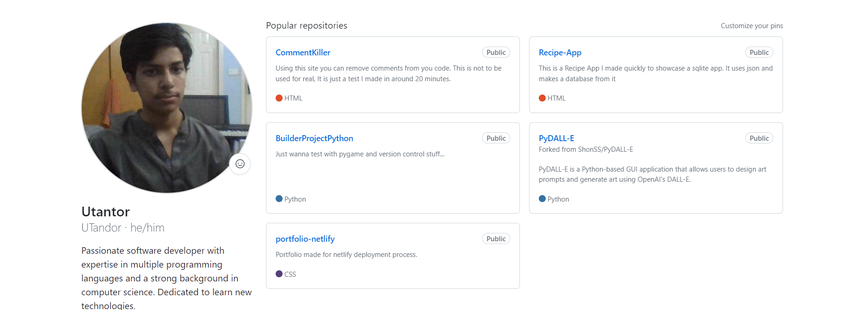Open the BuilderProjectPython repository
The image size is (868, 310).
(314, 138)
